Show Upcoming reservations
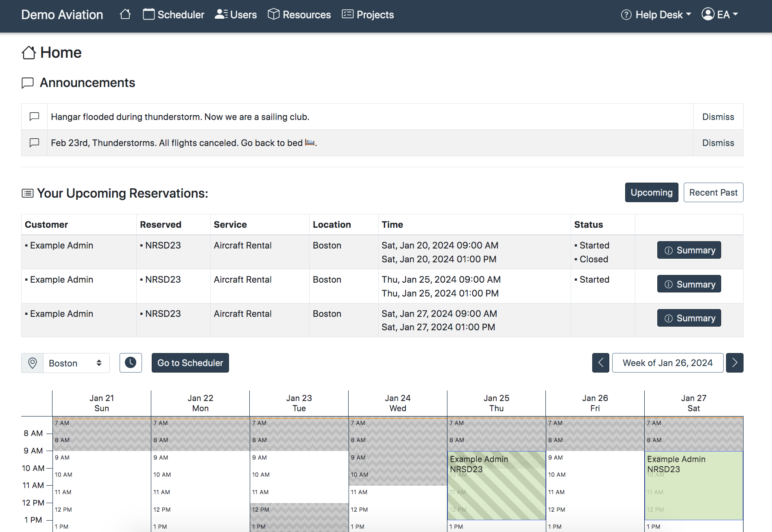The width and height of the screenshot is (772, 532). [651, 192]
